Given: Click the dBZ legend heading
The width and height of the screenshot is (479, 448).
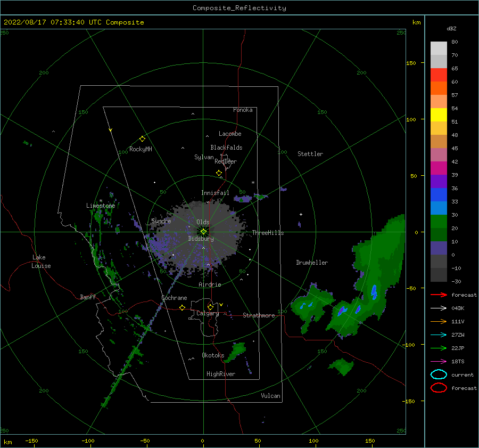Looking at the screenshot, I should coord(451,28).
